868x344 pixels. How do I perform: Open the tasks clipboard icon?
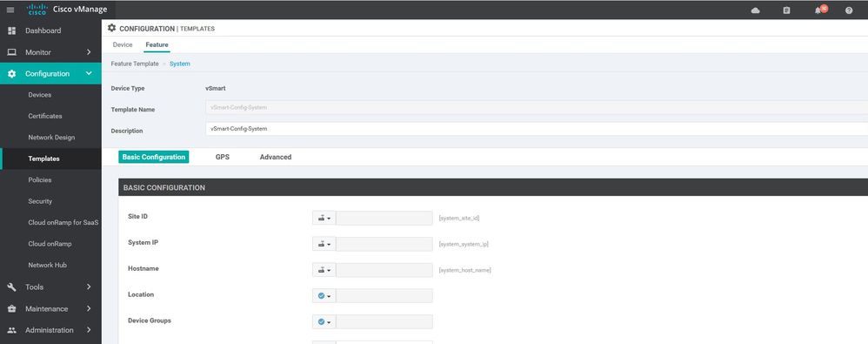tap(786, 10)
